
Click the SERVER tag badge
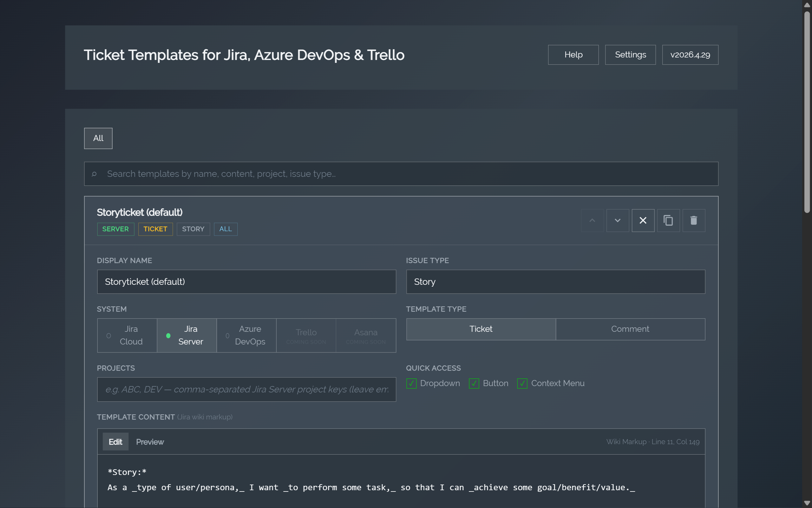(x=115, y=229)
